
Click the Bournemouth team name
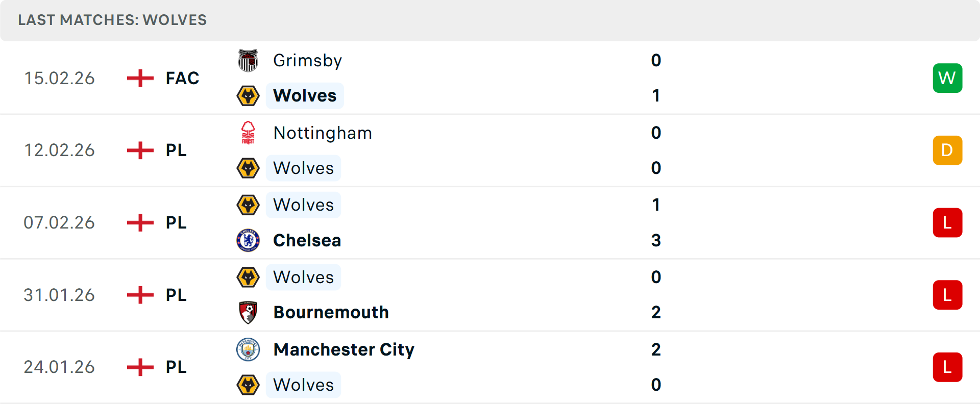click(x=331, y=313)
